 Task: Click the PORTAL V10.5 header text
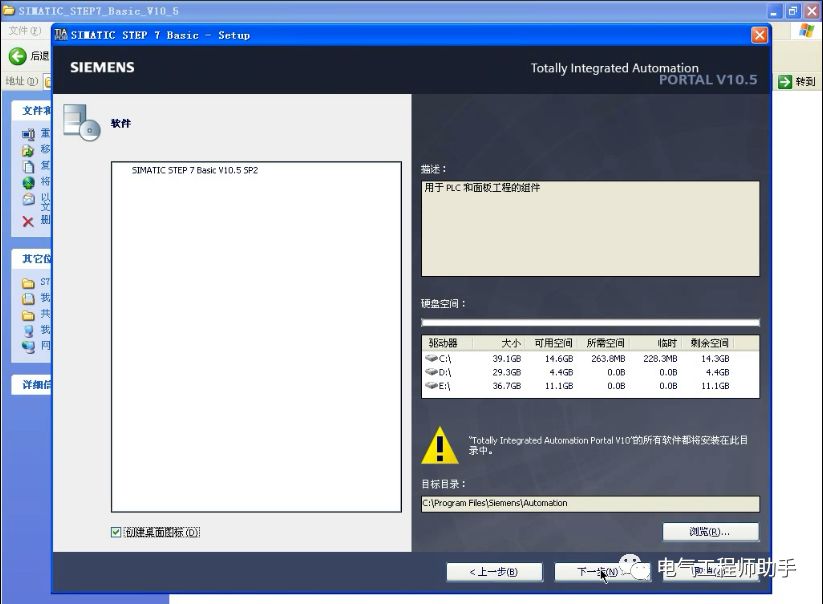(708, 80)
